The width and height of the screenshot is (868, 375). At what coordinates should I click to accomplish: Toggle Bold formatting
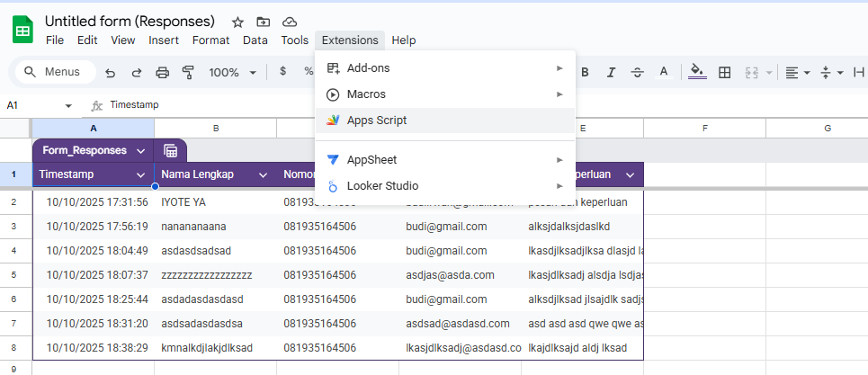(585, 73)
